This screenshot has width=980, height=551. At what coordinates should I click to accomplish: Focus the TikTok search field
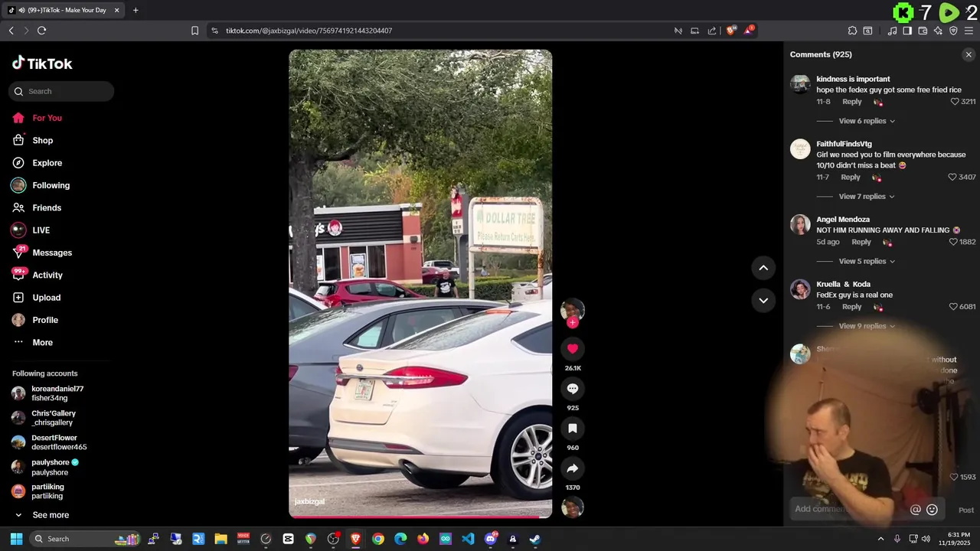point(61,91)
